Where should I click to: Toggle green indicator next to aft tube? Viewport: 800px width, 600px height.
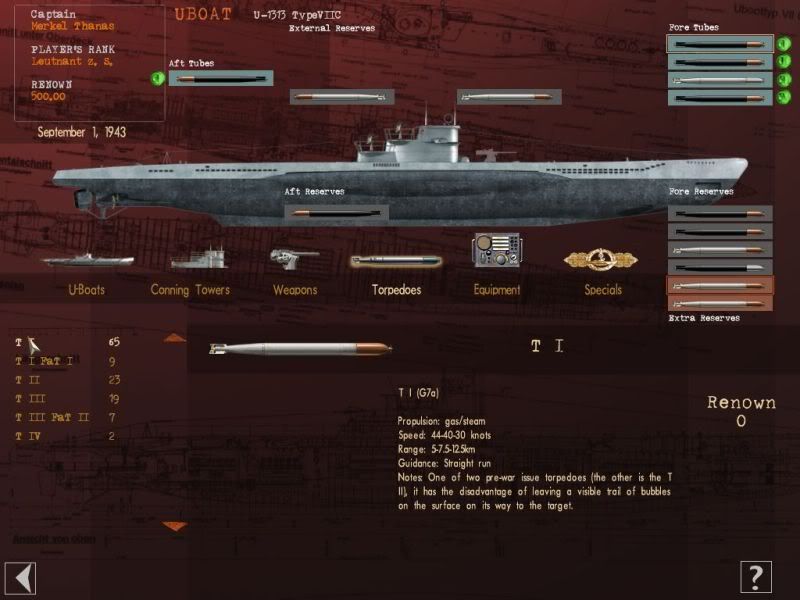[158, 78]
